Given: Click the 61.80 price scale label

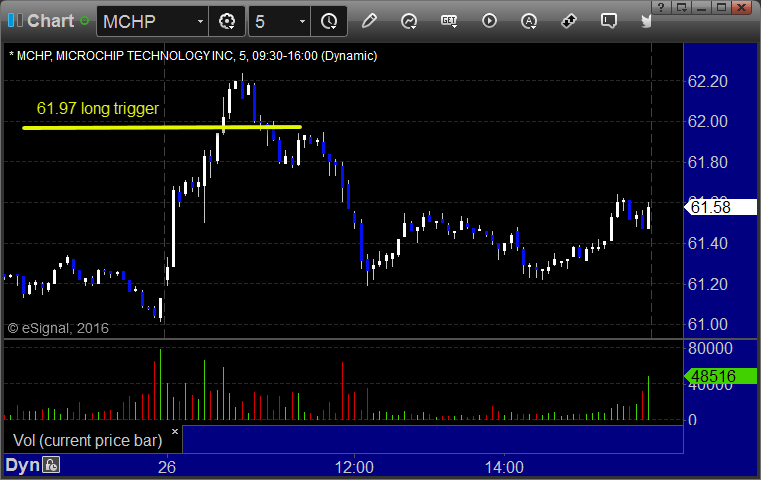Looking at the screenshot, I should click(x=708, y=162).
